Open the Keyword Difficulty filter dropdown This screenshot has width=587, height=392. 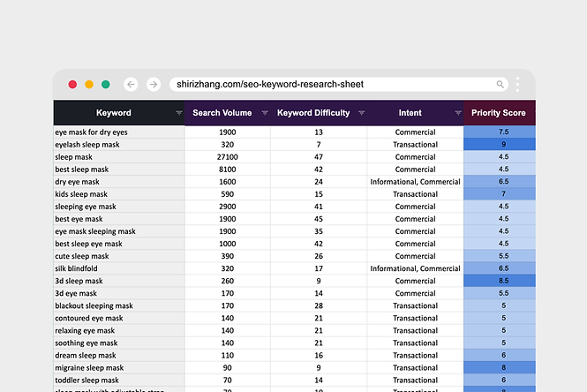(x=361, y=113)
